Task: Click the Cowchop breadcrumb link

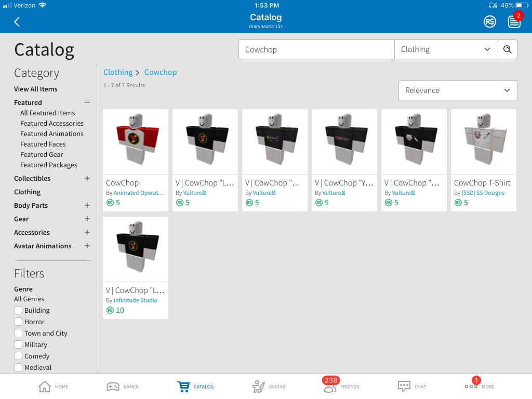Action: pos(161,72)
